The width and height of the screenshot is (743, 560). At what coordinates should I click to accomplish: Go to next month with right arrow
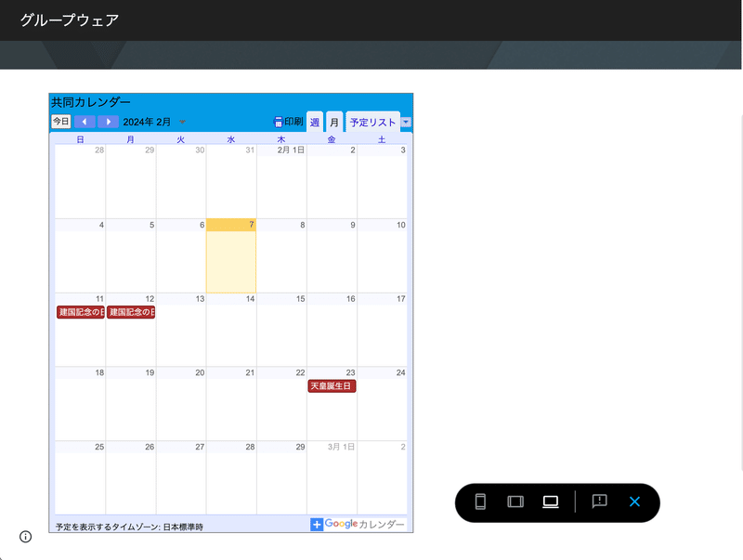[108, 122]
